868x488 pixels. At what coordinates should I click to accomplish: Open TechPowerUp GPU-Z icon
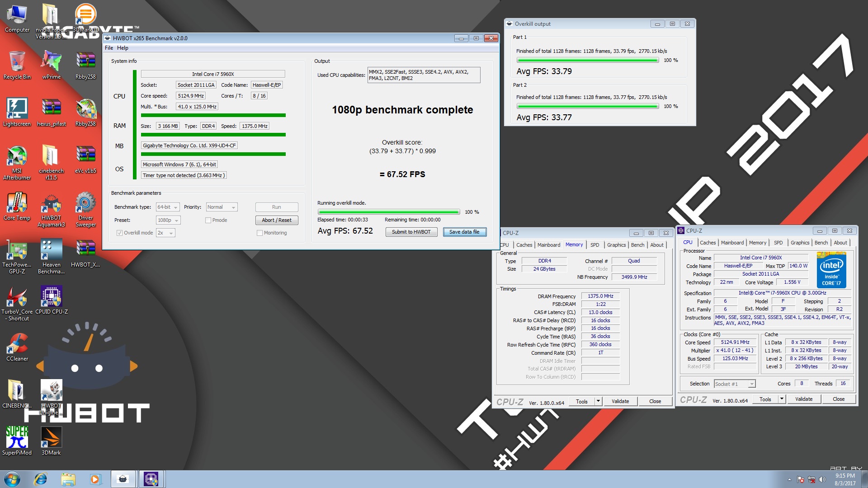(x=17, y=257)
